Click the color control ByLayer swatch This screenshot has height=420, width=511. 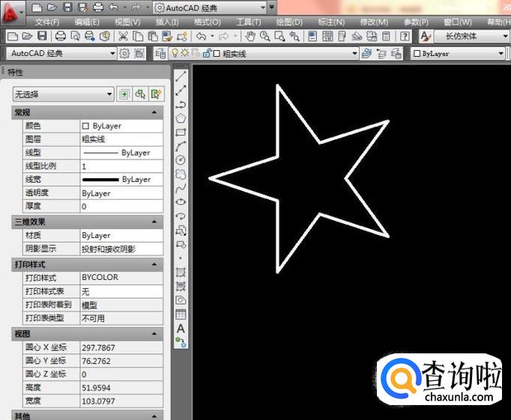coord(417,53)
